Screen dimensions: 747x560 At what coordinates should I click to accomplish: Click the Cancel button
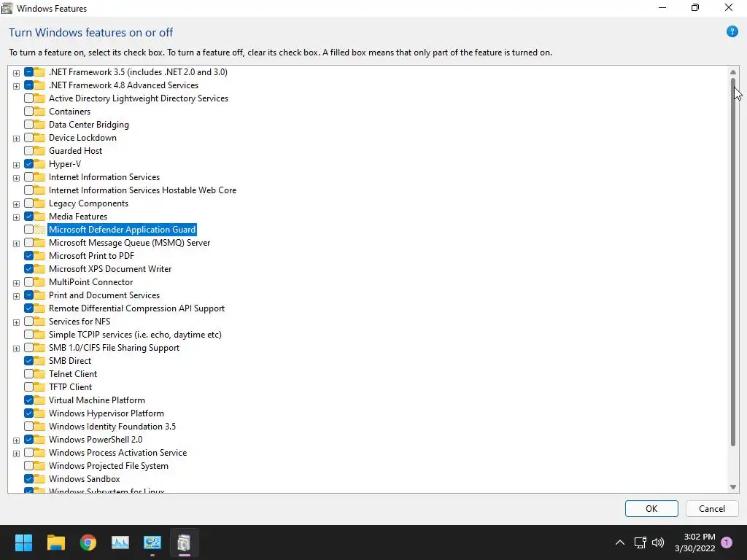point(712,508)
